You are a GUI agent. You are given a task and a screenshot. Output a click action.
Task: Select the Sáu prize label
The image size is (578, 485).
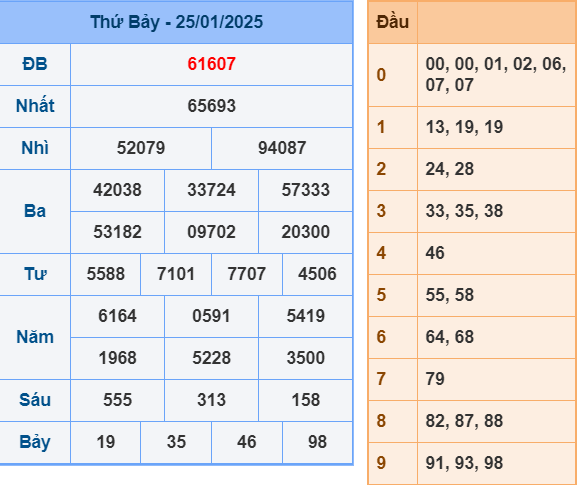[35, 400]
